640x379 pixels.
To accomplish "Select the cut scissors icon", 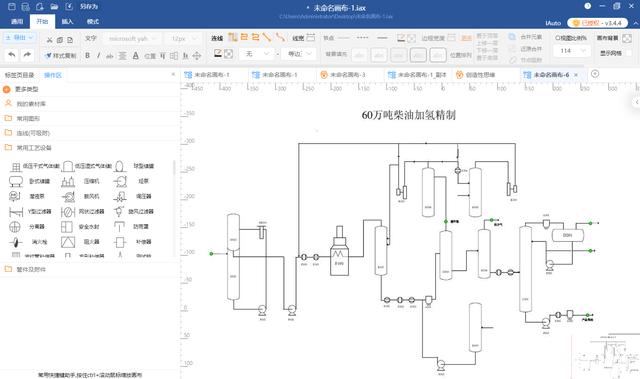I will click(x=49, y=40).
